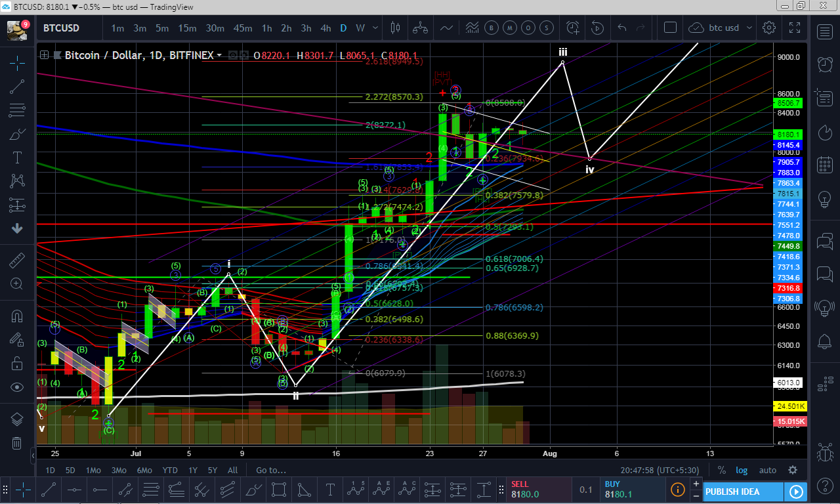This screenshot has height=504, width=840.
Task: Expand more timeframes dropdown arrow
Action: (x=377, y=28)
